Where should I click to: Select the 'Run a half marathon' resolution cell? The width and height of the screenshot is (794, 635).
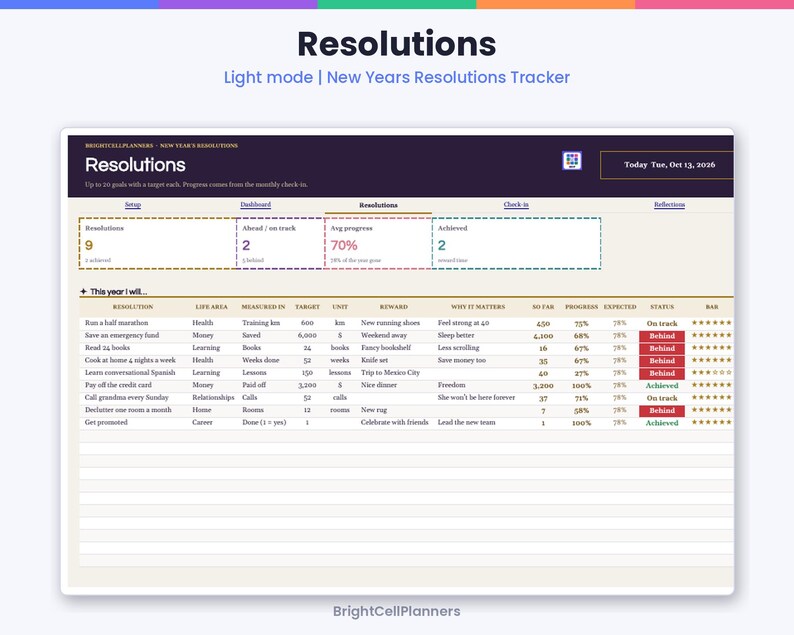click(116, 323)
